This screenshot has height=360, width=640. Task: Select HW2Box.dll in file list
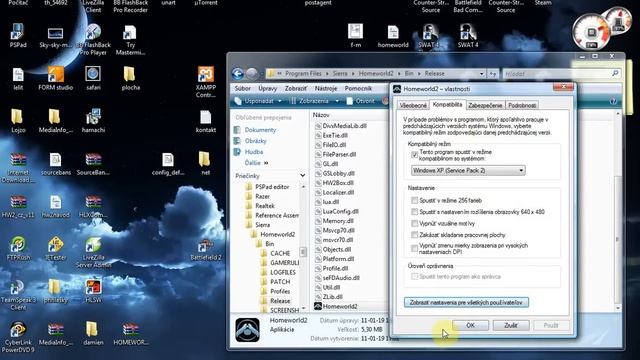click(338, 183)
